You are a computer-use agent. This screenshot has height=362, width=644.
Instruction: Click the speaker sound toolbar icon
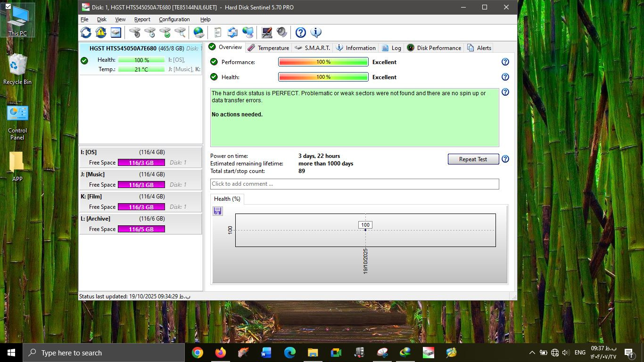coord(282,33)
